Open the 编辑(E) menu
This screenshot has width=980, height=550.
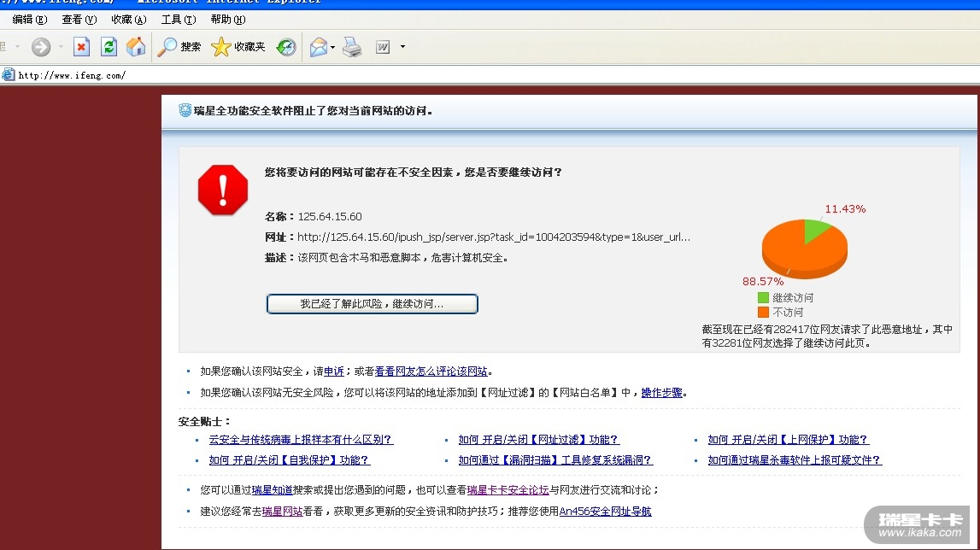[29, 20]
